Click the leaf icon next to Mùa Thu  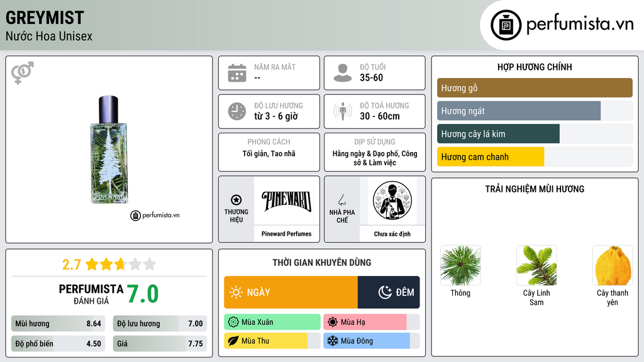(x=233, y=341)
